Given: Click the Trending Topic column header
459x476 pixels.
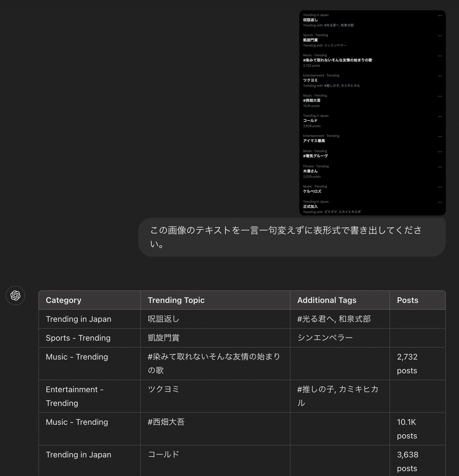Looking at the screenshot, I should [x=176, y=300].
